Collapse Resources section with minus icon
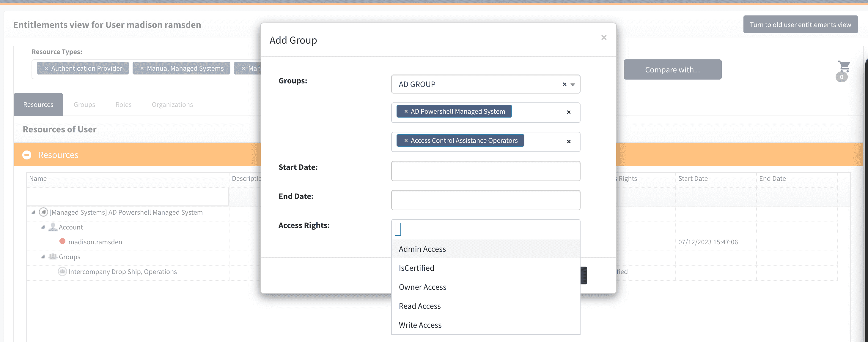868x342 pixels. click(27, 155)
